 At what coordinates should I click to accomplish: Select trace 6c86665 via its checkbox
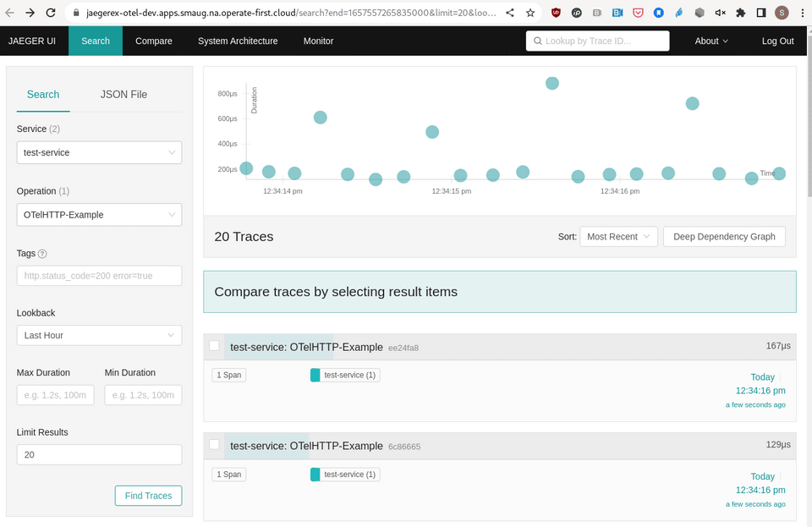[x=214, y=444]
